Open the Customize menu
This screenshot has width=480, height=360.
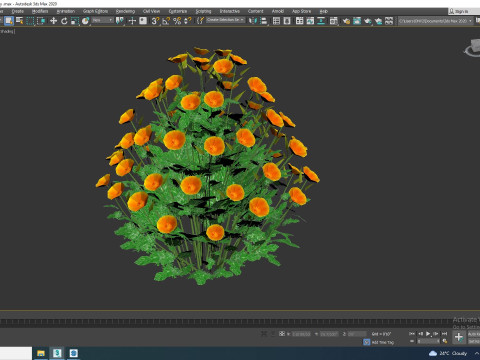pos(178,11)
